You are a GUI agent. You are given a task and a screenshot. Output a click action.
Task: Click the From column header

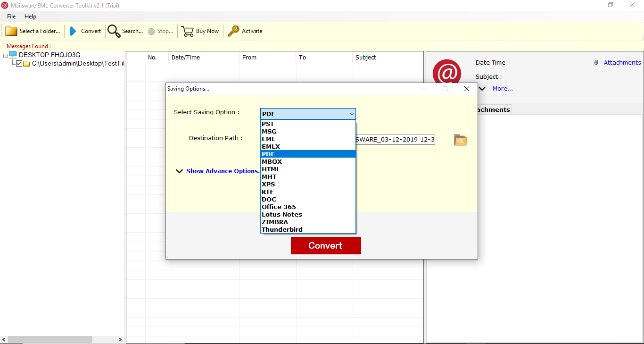pos(268,58)
